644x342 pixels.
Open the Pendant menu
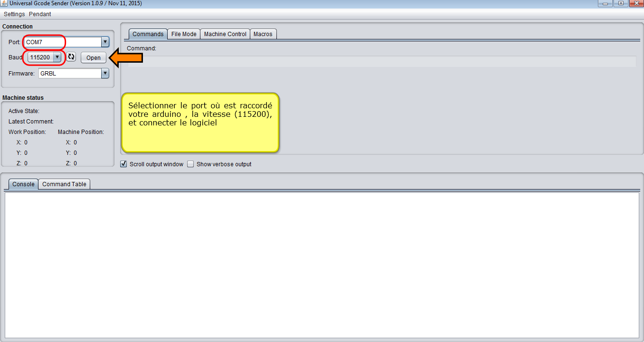tap(40, 14)
